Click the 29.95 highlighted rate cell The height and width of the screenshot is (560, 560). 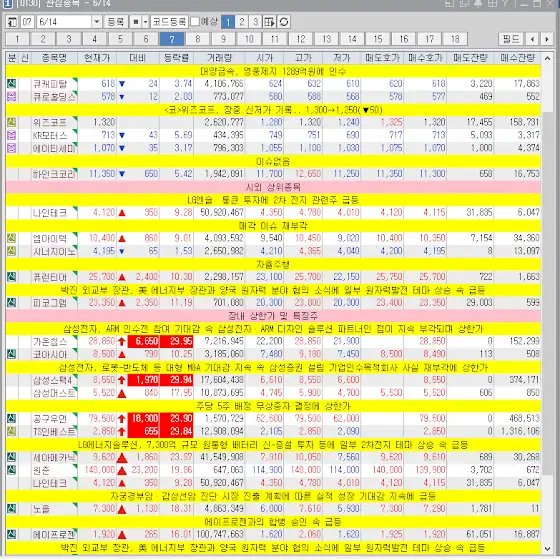point(176,341)
